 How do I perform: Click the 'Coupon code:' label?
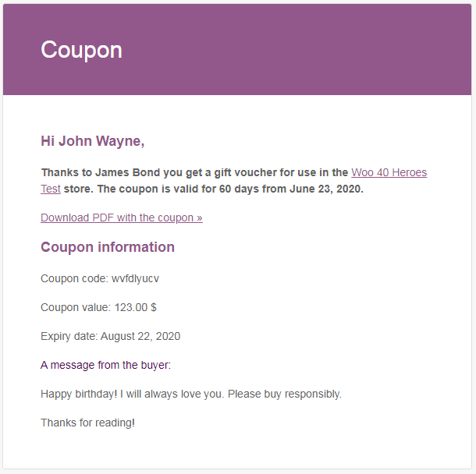click(74, 278)
